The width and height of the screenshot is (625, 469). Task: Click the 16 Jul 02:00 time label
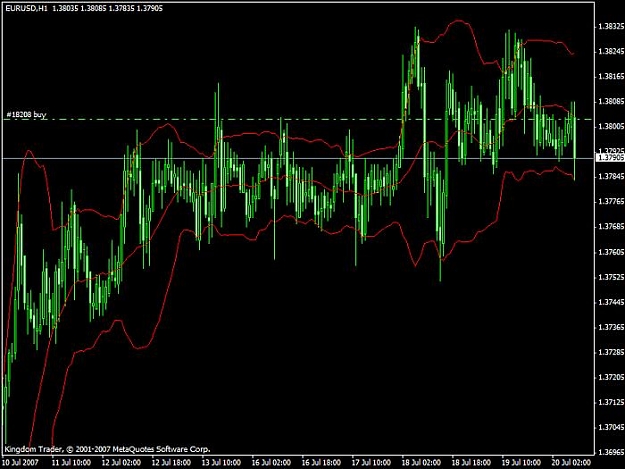click(271, 463)
